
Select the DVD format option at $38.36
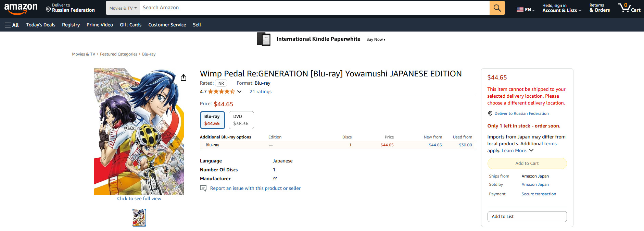tap(241, 120)
